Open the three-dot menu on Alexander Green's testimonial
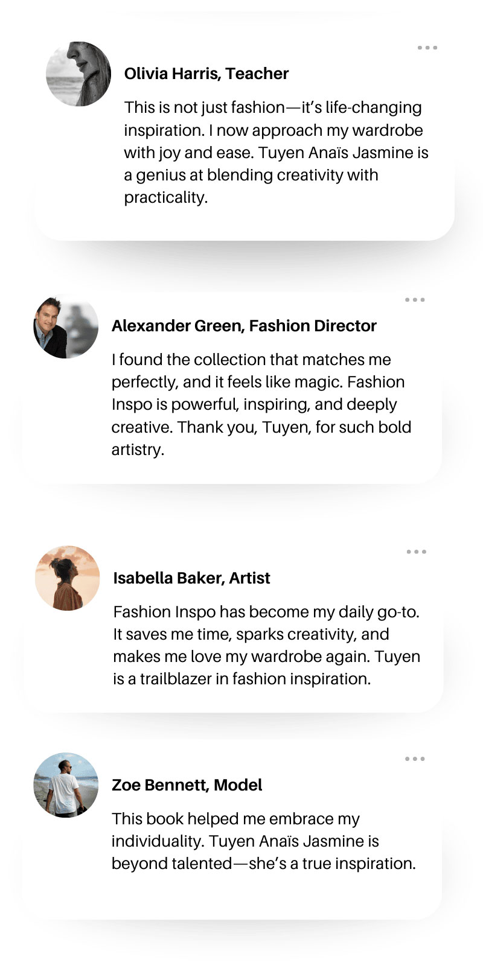 point(415,300)
